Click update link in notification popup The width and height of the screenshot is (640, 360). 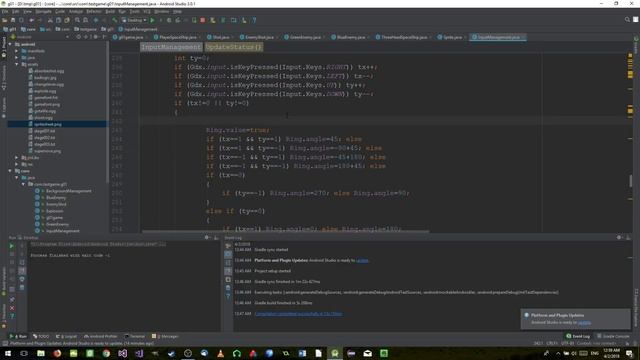(584, 322)
